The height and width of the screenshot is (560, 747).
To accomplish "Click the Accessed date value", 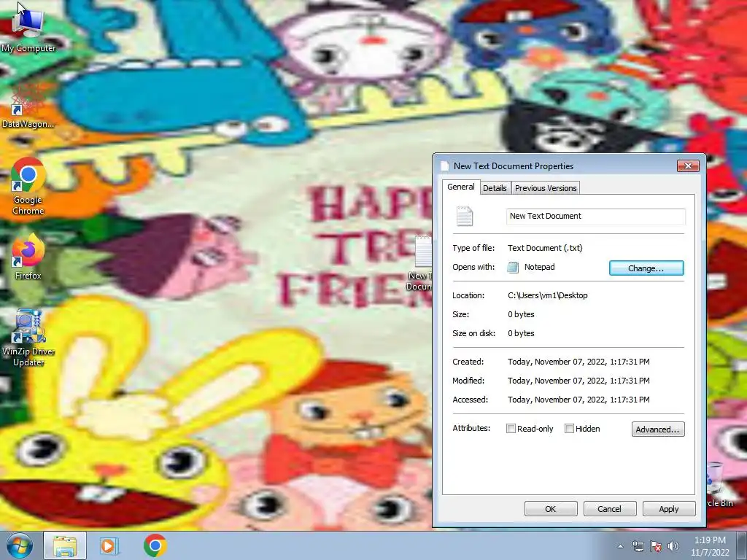I will coord(578,400).
